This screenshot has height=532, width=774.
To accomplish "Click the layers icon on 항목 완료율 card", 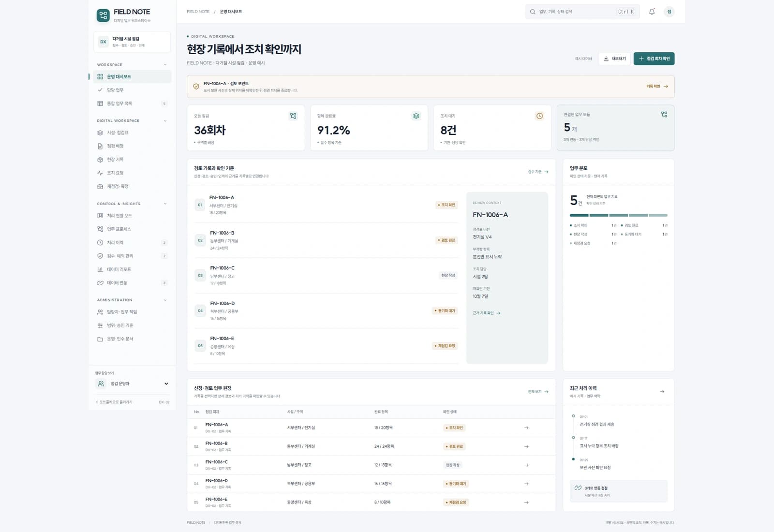I will pos(416,116).
